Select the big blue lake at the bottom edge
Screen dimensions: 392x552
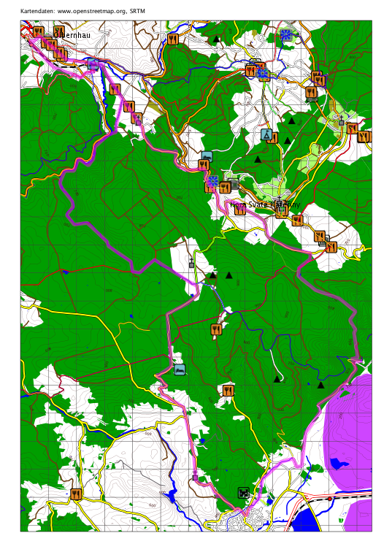pos(304,520)
